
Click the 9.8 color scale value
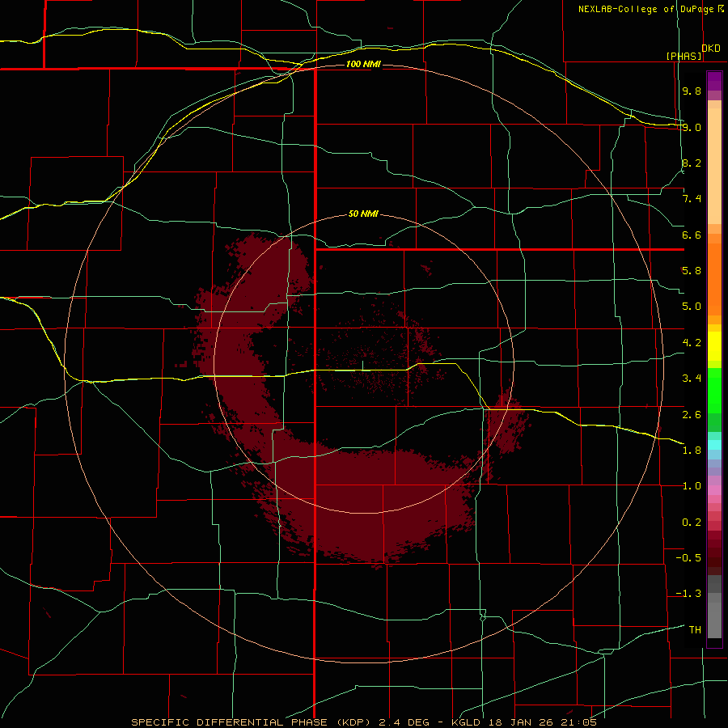[692, 91]
